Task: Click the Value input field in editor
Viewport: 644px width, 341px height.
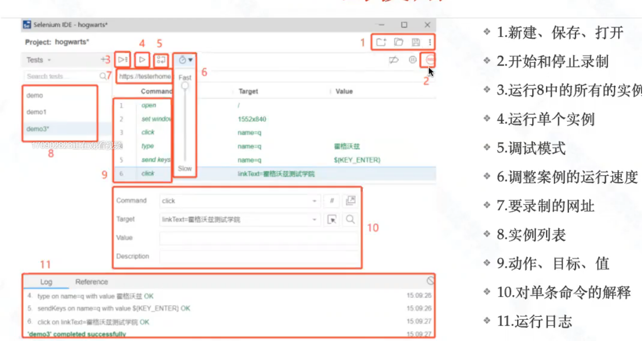Action: 259,238
